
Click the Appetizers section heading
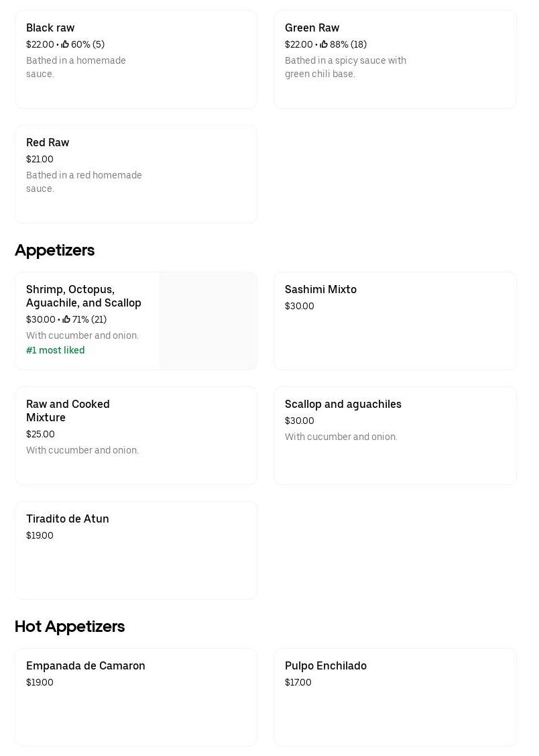[55, 250]
